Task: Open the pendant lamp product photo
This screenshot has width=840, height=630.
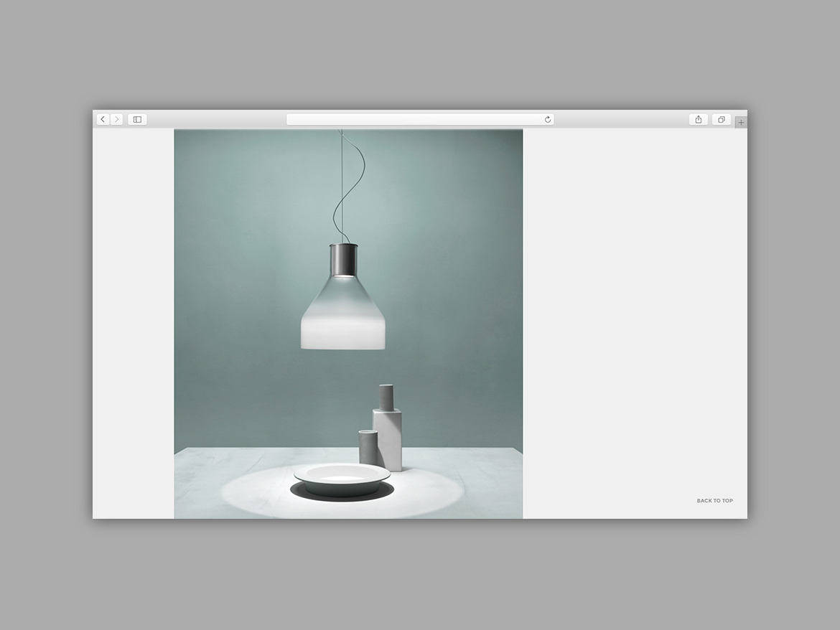Action: click(x=348, y=324)
